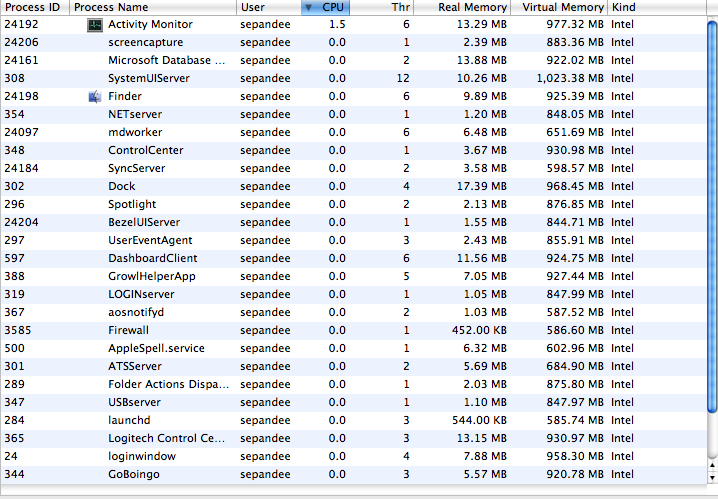Image resolution: width=718 pixels, height=499 pixels.
Task: Select the GoBoingo process row
Action: [354, 475]
